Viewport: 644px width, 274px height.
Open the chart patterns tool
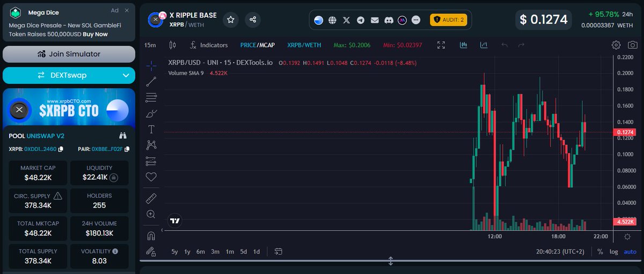pos(151,145)
